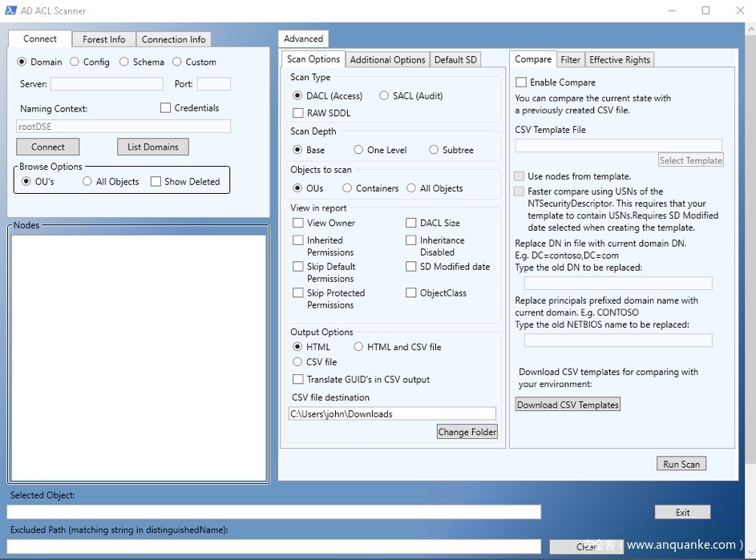Click the List Domains button
This screenshot has width=756, height=560.
tap(152, 147)
